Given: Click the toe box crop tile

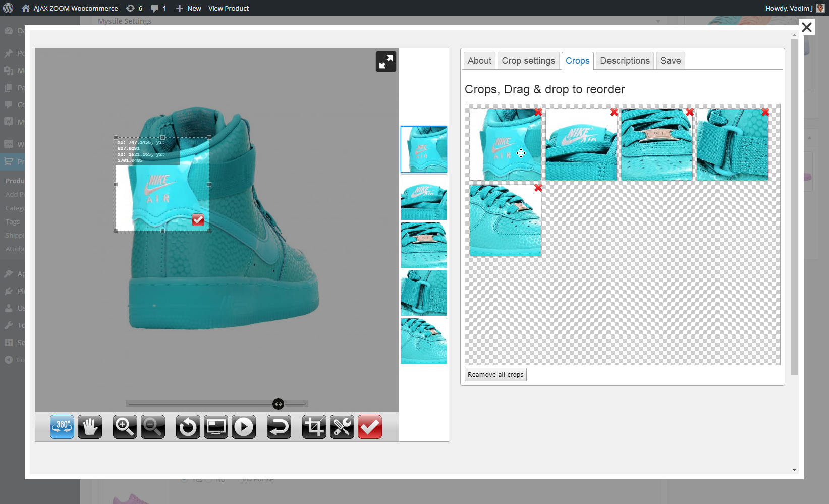Looking at the screenshot, I should pos(506,220).
